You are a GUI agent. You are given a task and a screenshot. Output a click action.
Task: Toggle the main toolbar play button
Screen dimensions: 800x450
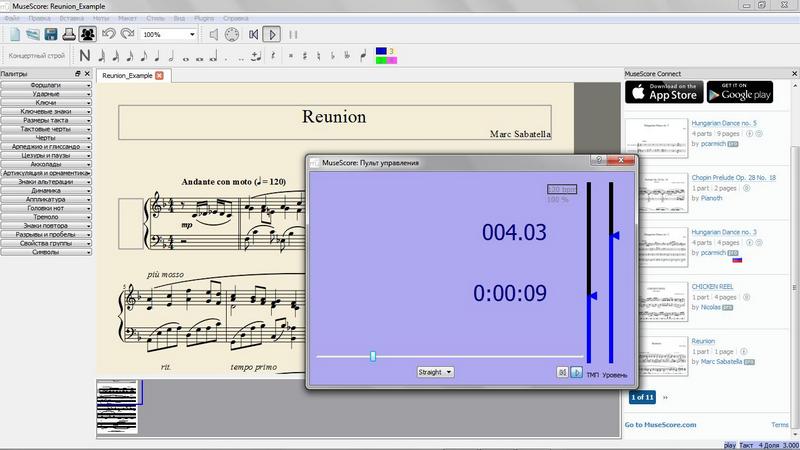pyautogui.click(x=271, y=34)
